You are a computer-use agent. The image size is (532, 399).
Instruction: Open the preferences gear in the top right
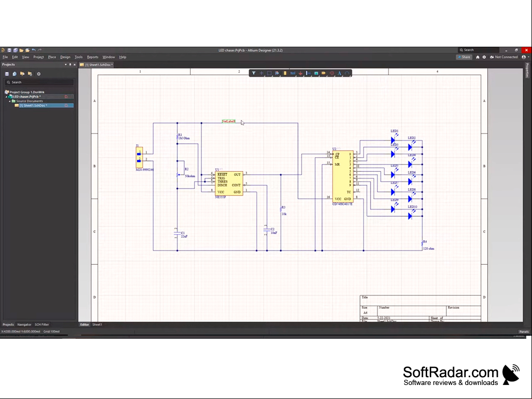(484, 57)
